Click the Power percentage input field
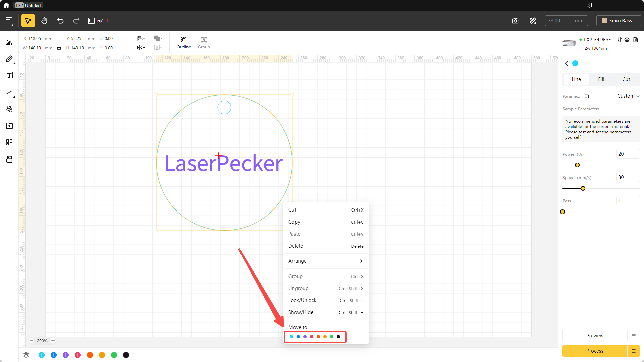Viewport: 644px width, 362px height. (628, 154)
